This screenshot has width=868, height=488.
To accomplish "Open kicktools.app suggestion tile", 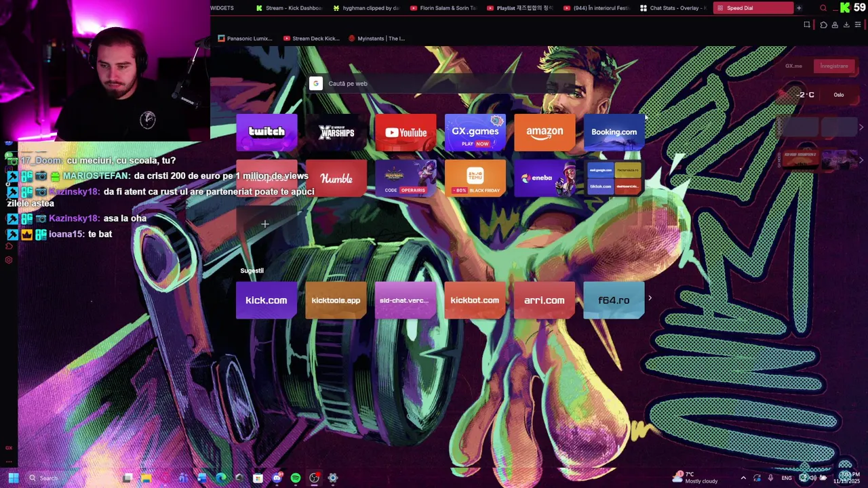I will coord(336,300).
